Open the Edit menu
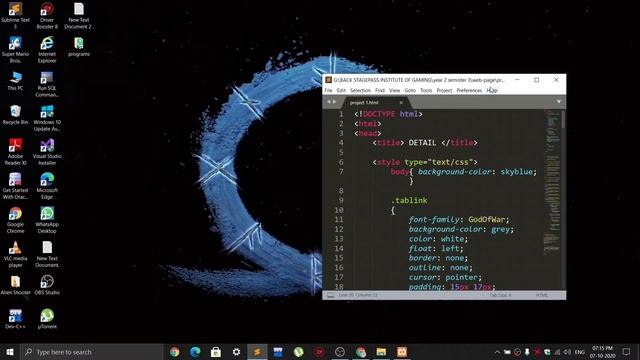This screenshot has height=360, width=640. click(341, 90)
